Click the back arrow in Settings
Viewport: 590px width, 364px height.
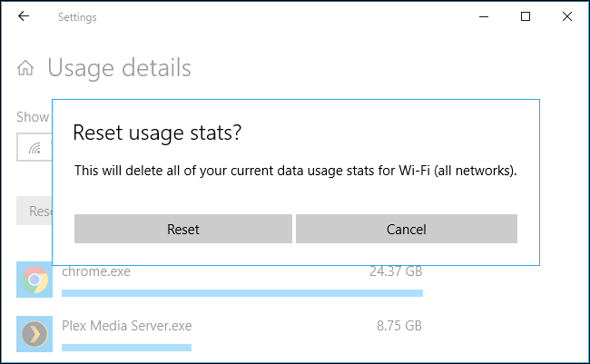pyautogui.click(x=23, y=17)
